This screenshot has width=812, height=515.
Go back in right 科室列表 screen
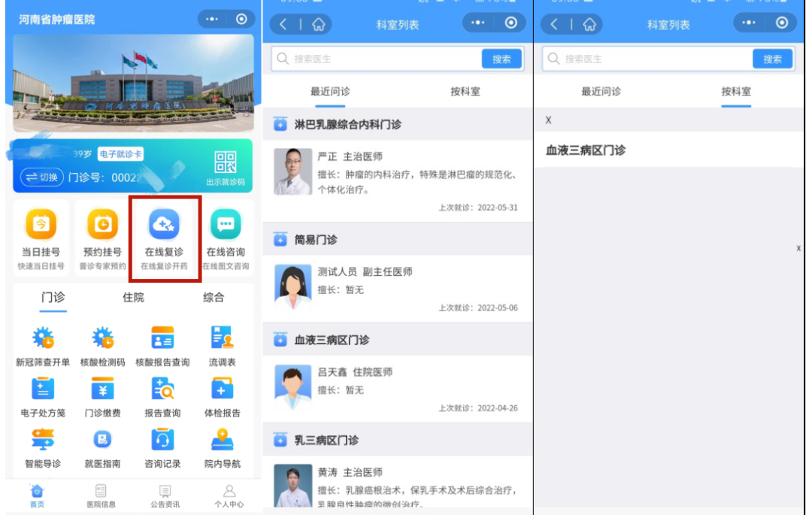click(554, 24)
